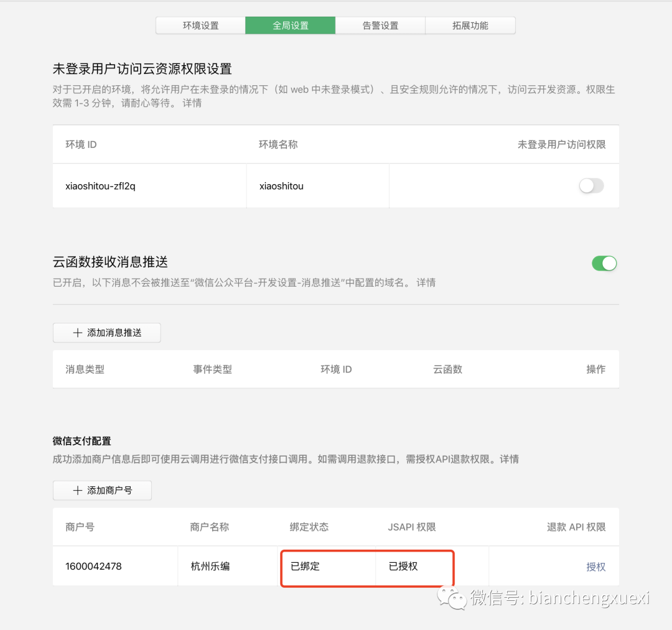Open the 告警设置 tab
The height and width of the screenshot is (630, 672).
coord(380,25)
